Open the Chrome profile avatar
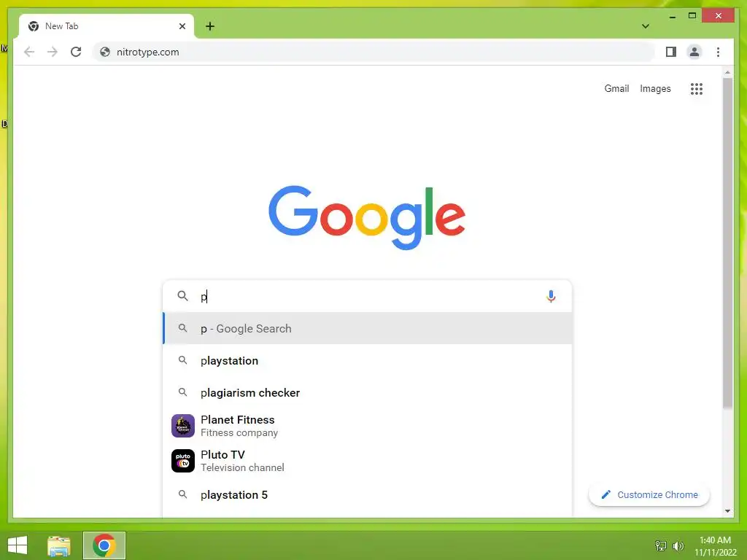747x560 pixels. (694, 52)
